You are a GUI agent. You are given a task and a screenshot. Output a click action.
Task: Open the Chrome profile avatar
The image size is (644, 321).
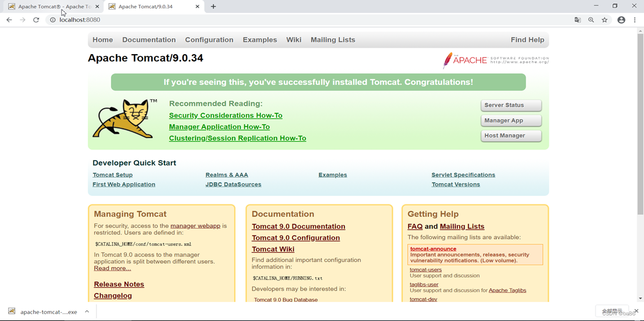(621, 20)
